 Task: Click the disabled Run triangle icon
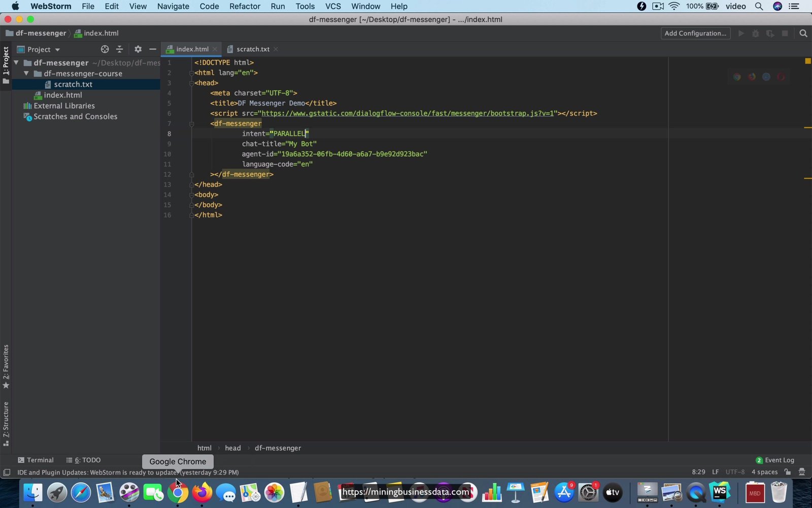pos(741,34)
